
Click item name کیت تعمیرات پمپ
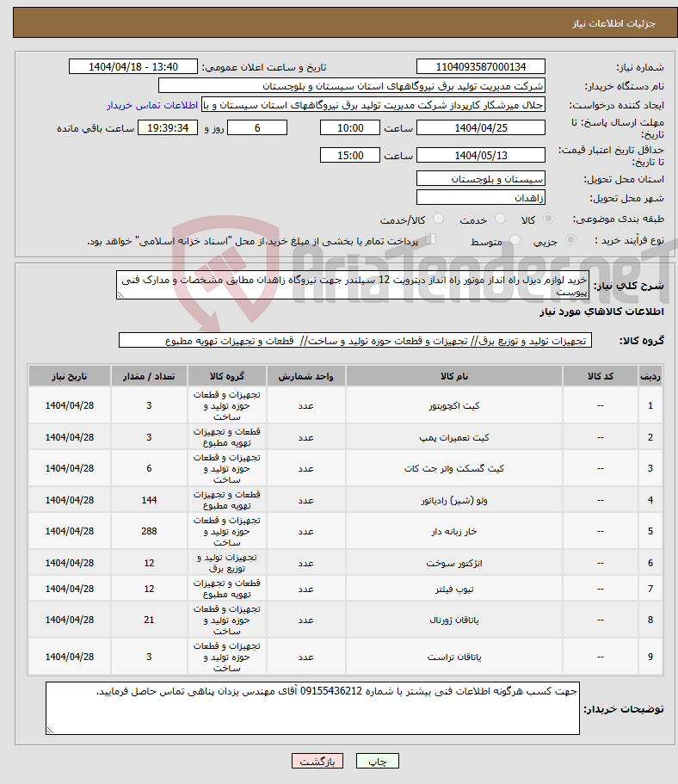point(454,437)
